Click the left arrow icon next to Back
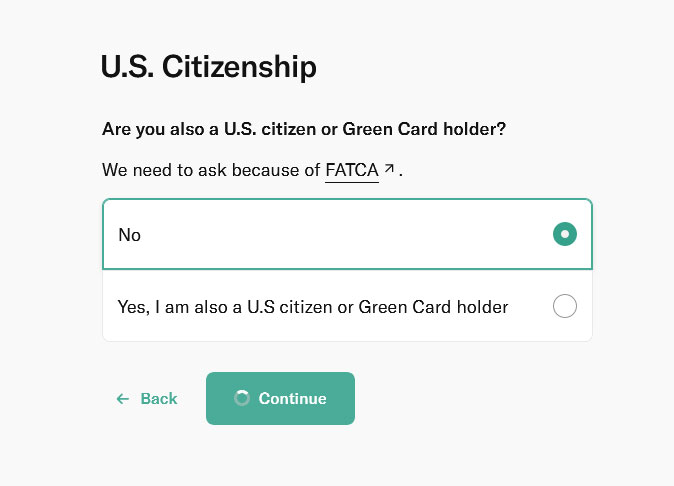Screen dimensions: 674x486 point(123,399)
